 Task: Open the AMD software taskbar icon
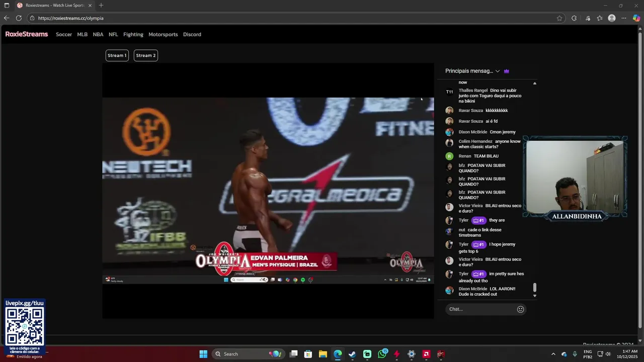point(426,354)
